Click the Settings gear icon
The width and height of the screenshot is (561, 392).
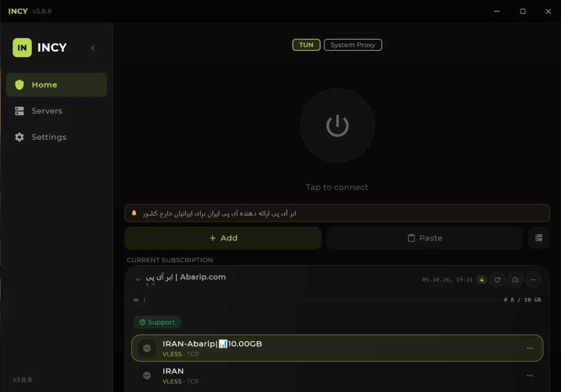[x=19, y=137]
